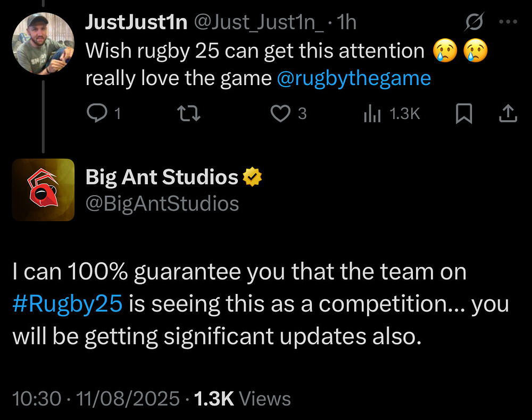Bookmark JustJust1n's tweet
This screenshot has width=532, height=420.
point(464,114)
